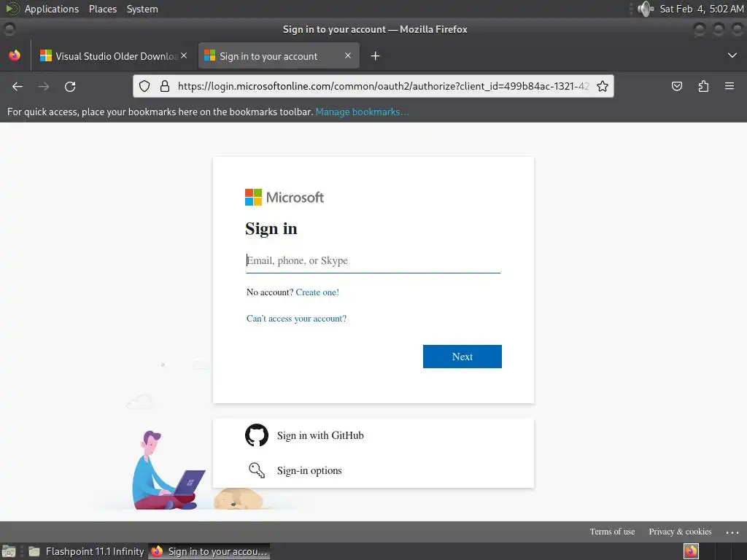Image resolution: width=747 pixels, height=560 pixels.
Task: Close the Visual Studio Older Downloads tab
Action: [x=184, y=55]
